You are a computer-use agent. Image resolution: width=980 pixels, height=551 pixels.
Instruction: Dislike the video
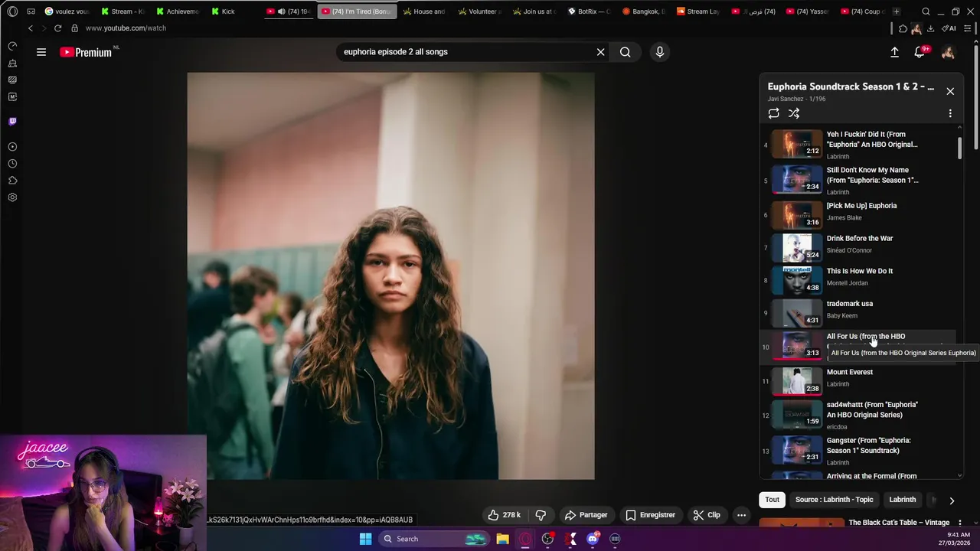541,515
